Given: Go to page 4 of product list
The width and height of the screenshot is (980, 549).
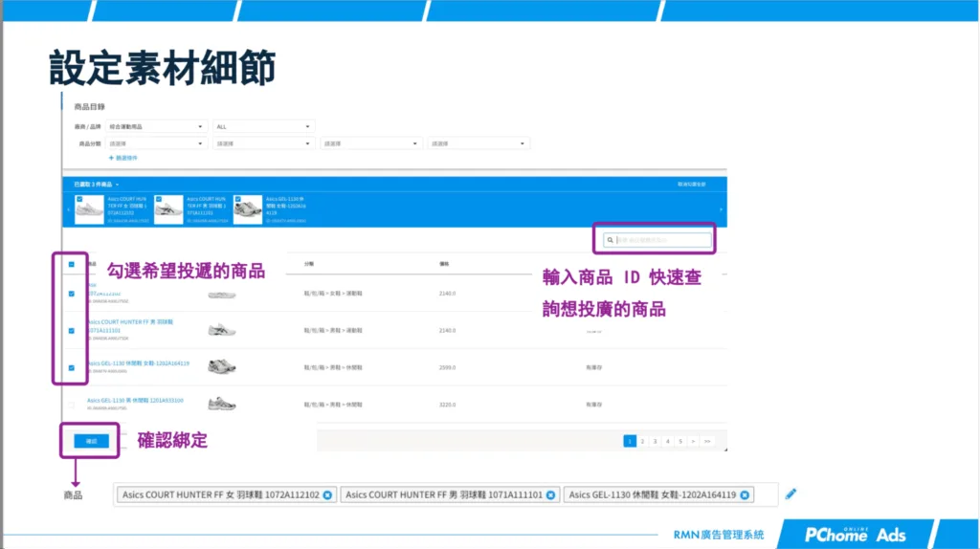Looking at the screenshot, I should tap(667, 441).
